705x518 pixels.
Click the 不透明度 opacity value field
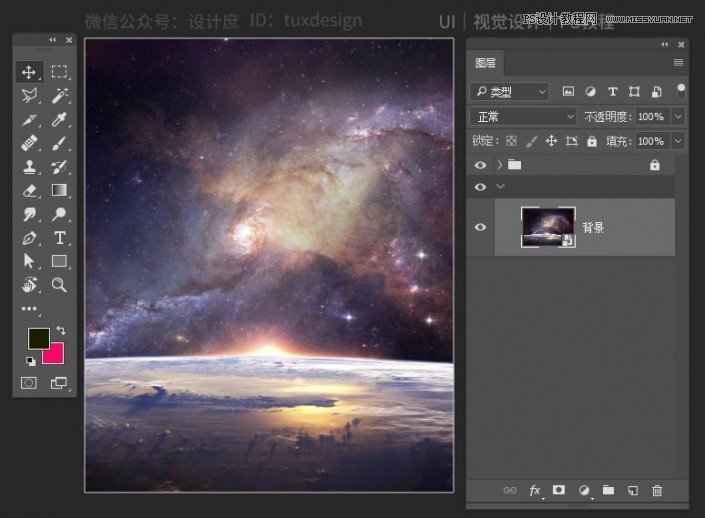pyautogui.click(x=651, y=117)
